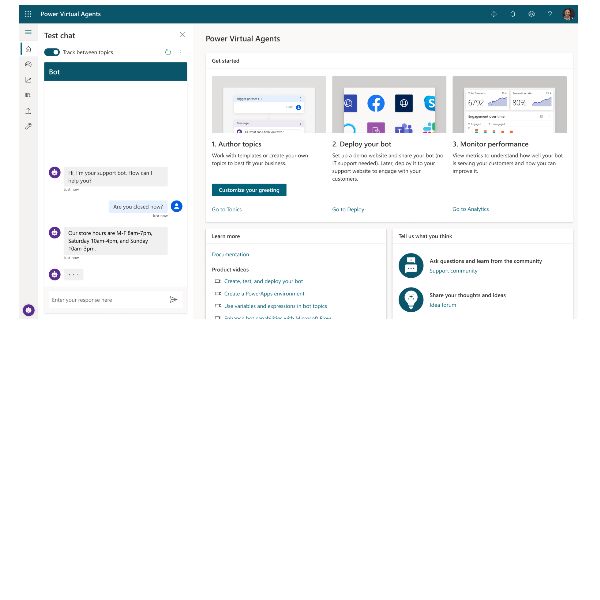Image resolution: width=600 pixels, height=600 pixels.
Task: Click Customize your greeting button
Action: pos(249,190)
